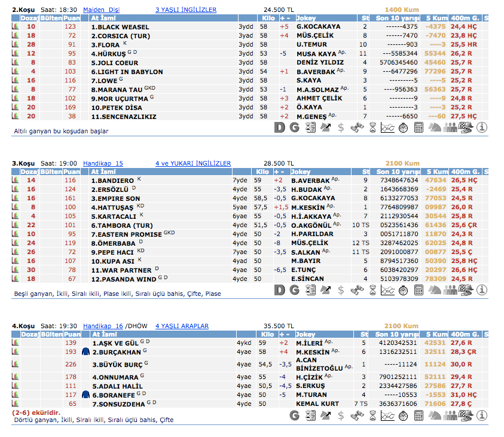
Task: Open the calculator icon under race 3
Action: pyautogui.click(x=419, y=290)
